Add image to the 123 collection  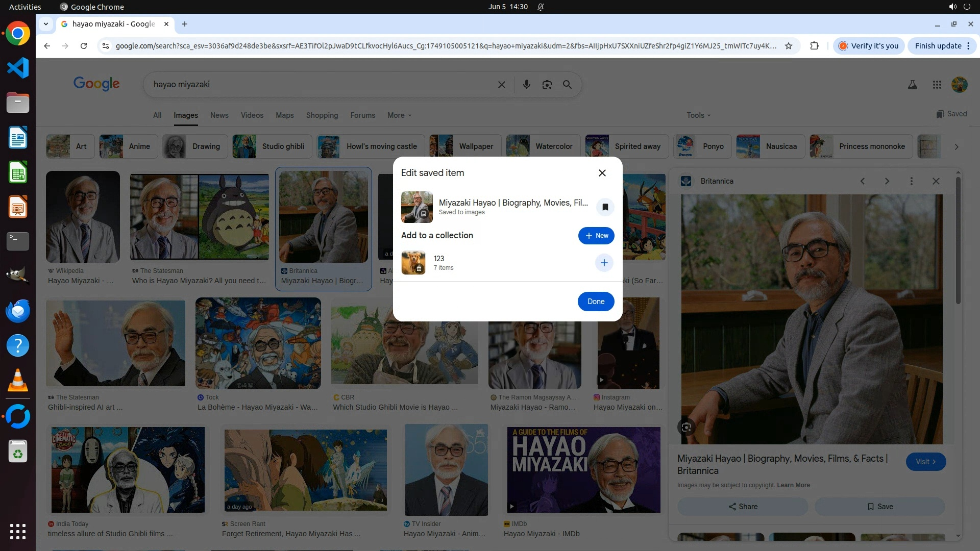click(x=604, y=263)
